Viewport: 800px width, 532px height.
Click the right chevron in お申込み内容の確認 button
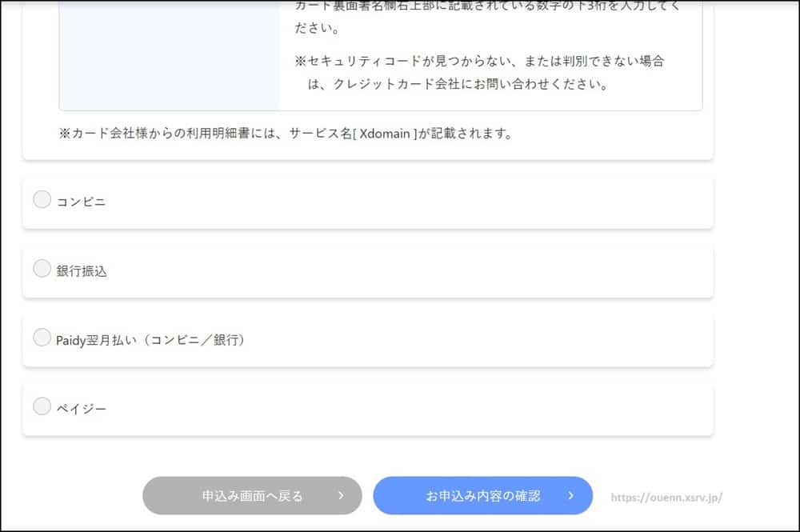pos(570,496)
